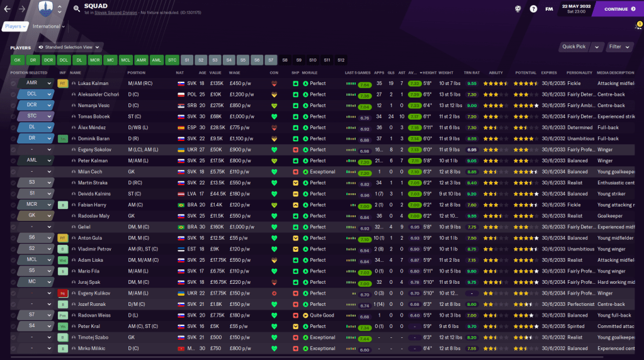Click the world globe icon
644x360 pixels.
click(x=517, y=9)
